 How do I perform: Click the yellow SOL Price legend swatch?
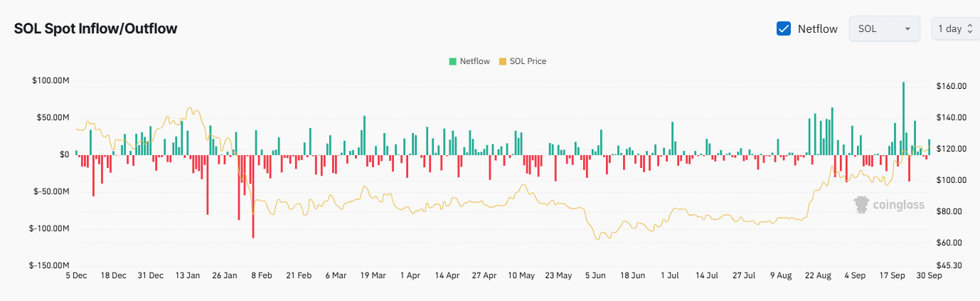point(504,61)
